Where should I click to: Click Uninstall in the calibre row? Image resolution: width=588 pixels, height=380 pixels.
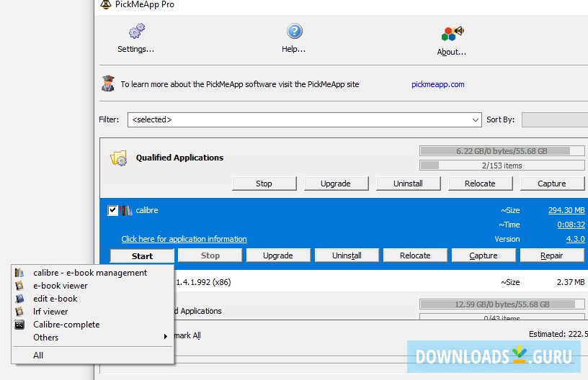coord(347,255)
